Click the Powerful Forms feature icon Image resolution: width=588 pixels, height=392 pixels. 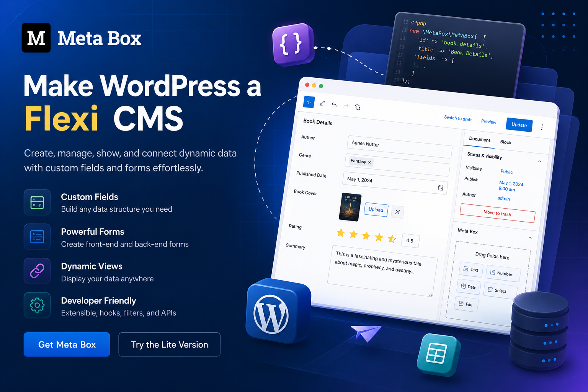[x=37, y=237]
